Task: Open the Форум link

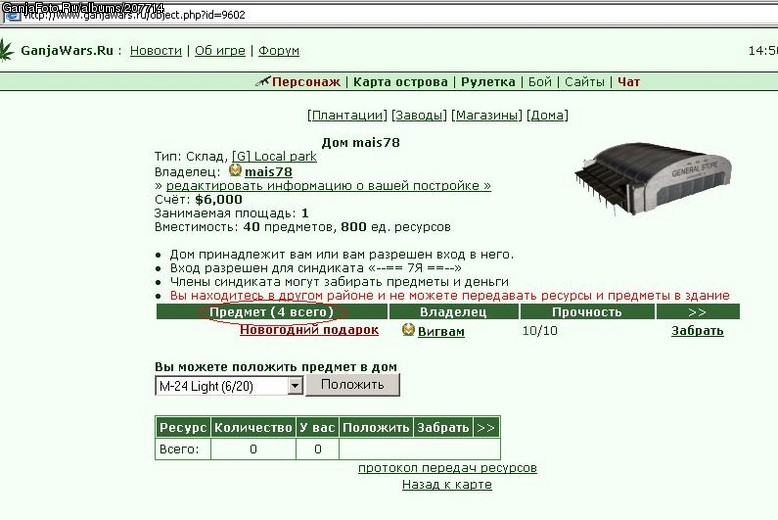Action: click(x=279, y=51)
